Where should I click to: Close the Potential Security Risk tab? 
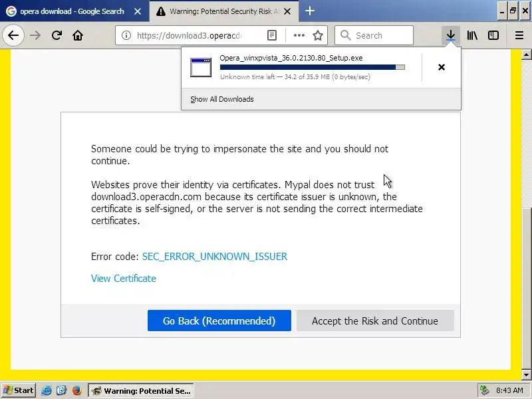click(287, 11)
